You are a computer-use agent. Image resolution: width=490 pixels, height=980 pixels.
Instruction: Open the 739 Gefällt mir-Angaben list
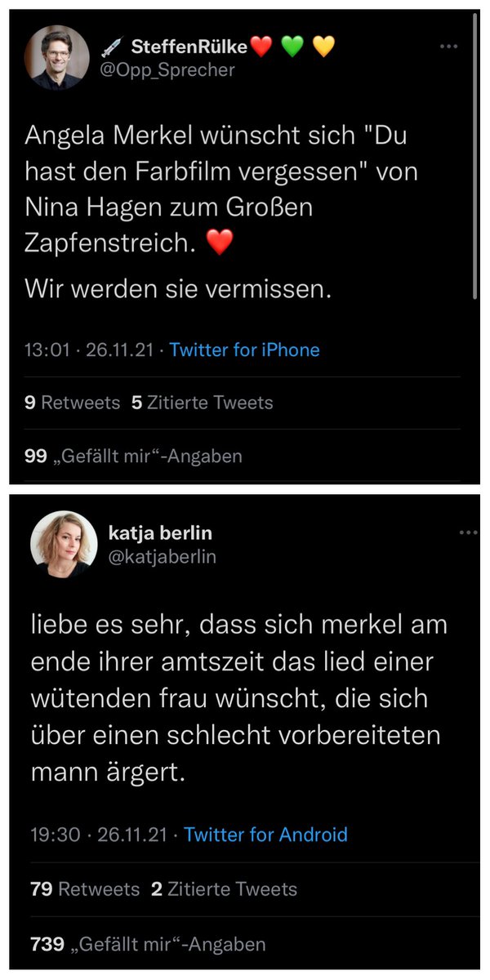pyautogui.click(x=148, y=944)
